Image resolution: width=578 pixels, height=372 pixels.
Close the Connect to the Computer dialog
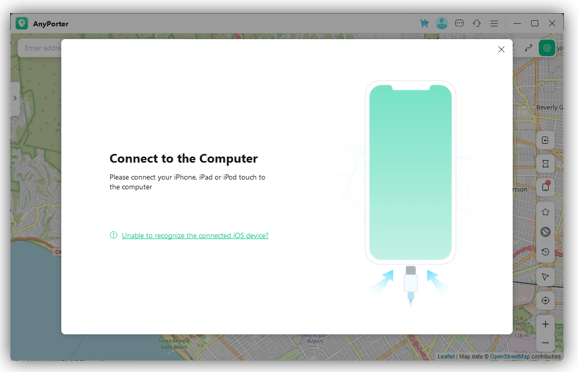pyautogui.click(x=501, y=49)
